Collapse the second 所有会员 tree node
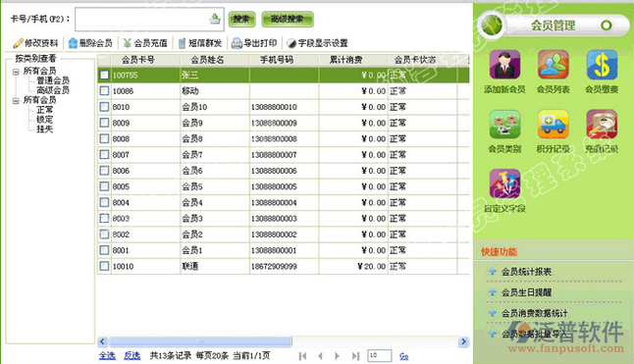The width and height of the screenshot is (634, 364). point(16,101)
